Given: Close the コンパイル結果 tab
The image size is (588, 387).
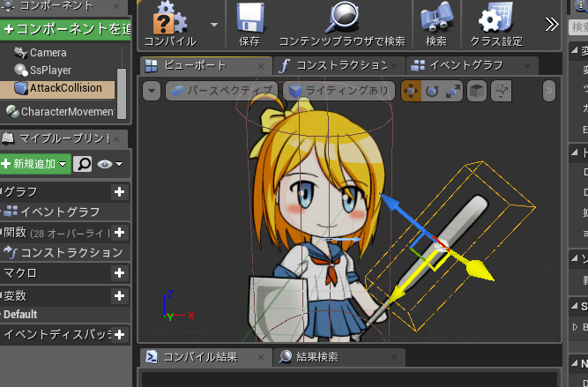Looking at the screenshot, I should pyautogui.click(x=261, y=357).
